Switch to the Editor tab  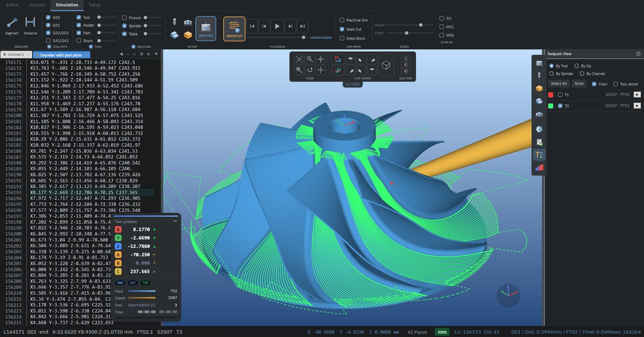(12, 5)
